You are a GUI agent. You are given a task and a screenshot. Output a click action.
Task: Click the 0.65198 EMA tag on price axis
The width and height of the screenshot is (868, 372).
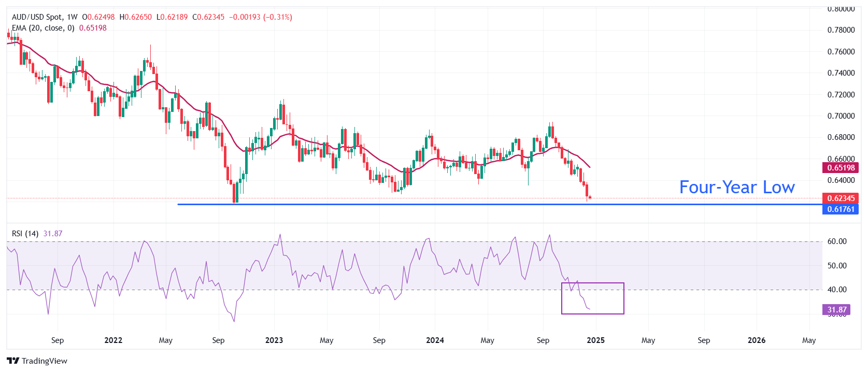coord(841,167)
